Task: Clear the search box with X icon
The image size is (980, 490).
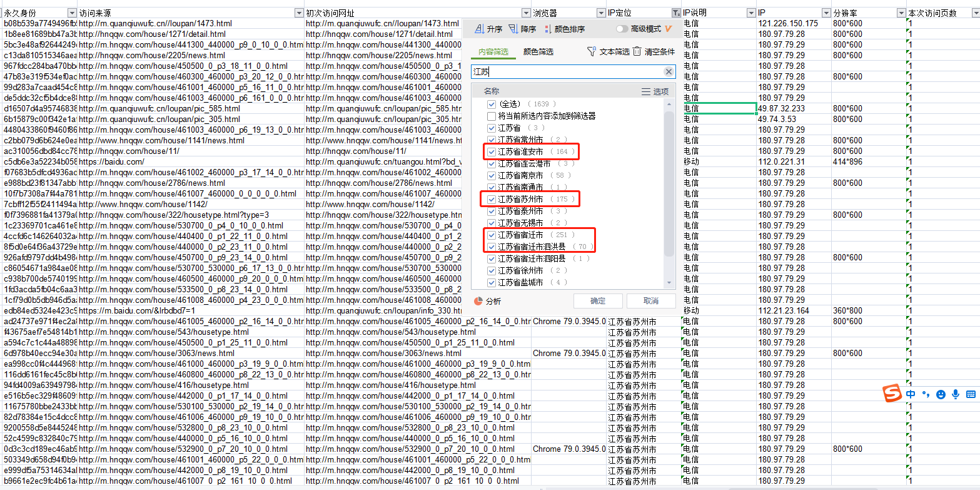Action: (x=669, y=72)
